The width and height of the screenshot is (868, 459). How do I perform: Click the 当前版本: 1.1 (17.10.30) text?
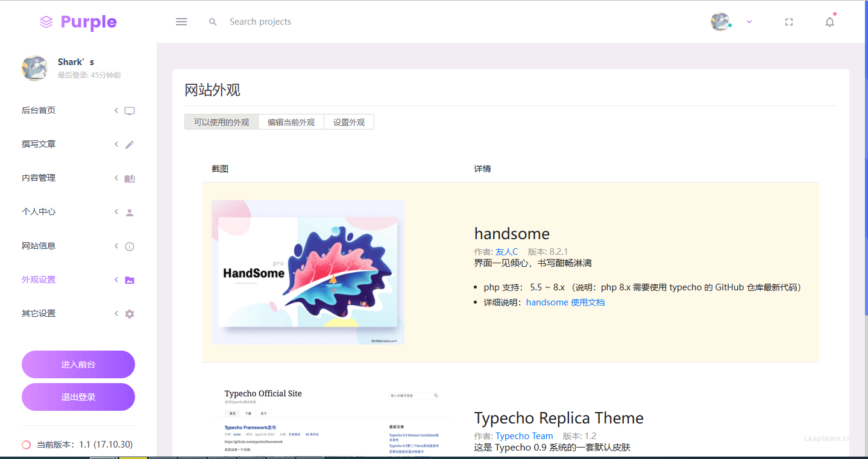coord(85,445)
